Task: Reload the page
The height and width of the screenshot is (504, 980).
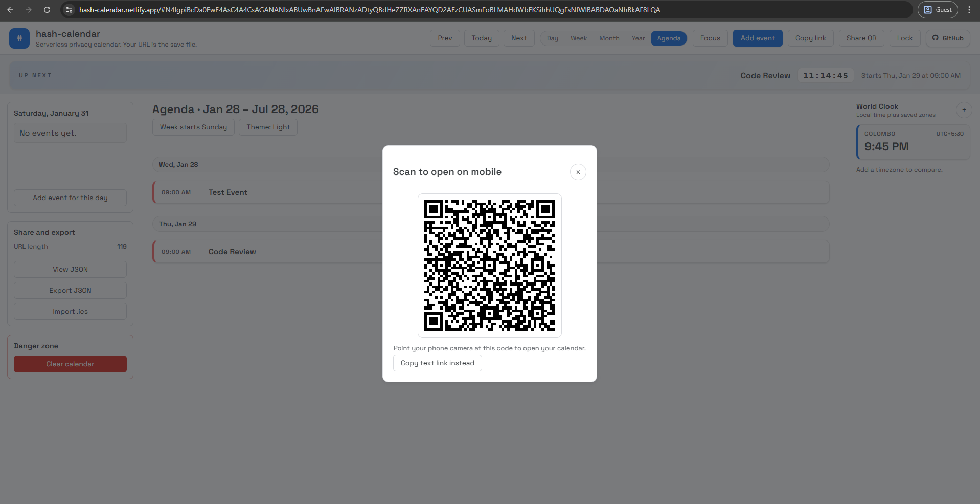Action: (x=47, y=10)
